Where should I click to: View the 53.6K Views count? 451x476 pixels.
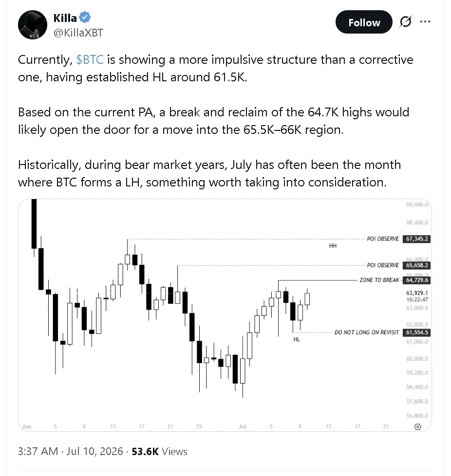point(159,451)
